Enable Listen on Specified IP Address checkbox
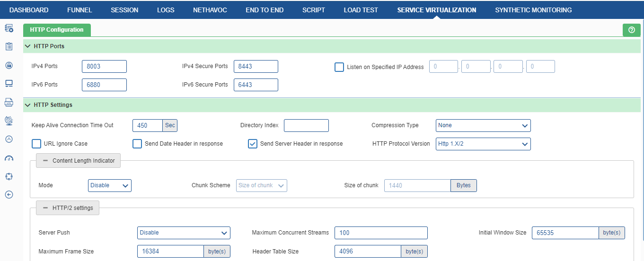The image size is (644, 261). click(339, 67)
